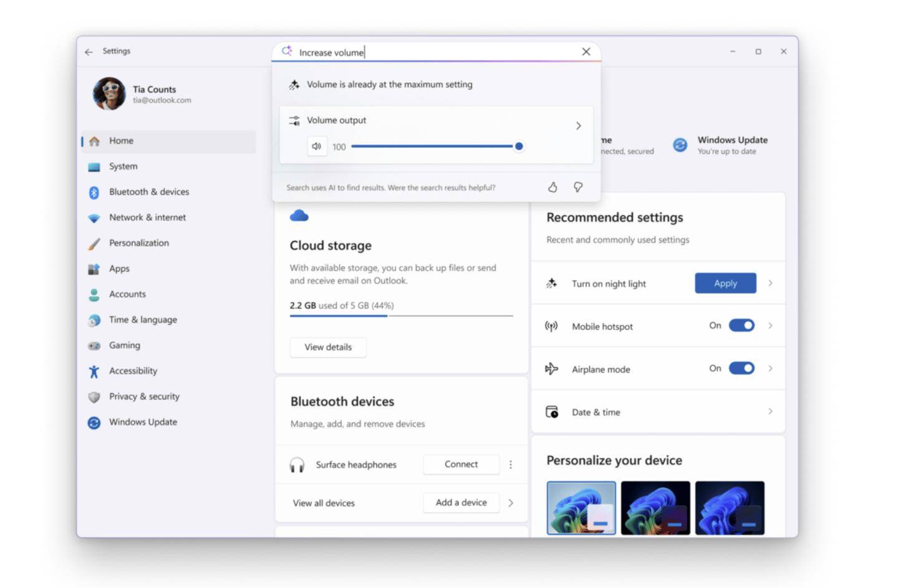
Task: Open Accessibility settings in the sidebar
Action: tap(133, 371)
